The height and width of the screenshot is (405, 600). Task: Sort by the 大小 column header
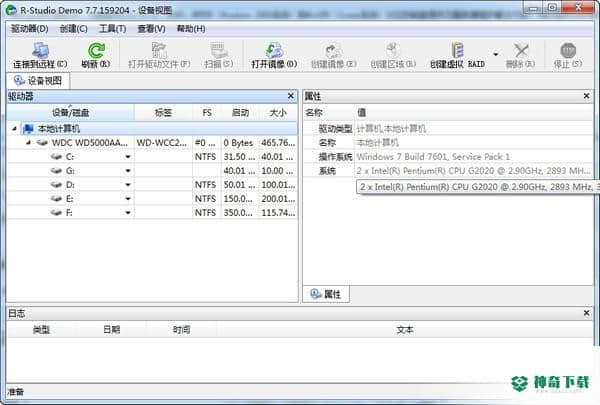(278, 113)
